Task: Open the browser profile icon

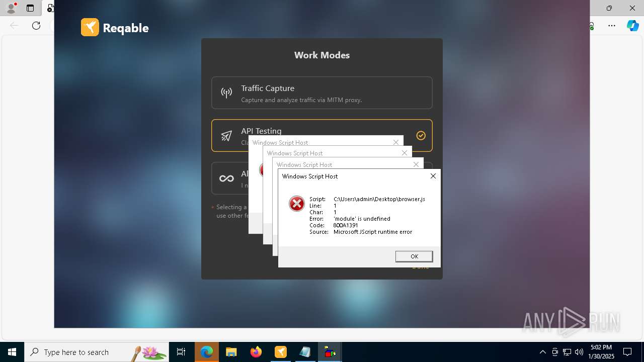Action: point(11,8)
